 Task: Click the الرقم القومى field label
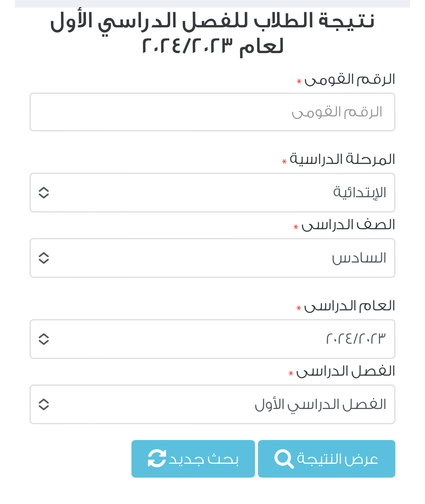350,79
